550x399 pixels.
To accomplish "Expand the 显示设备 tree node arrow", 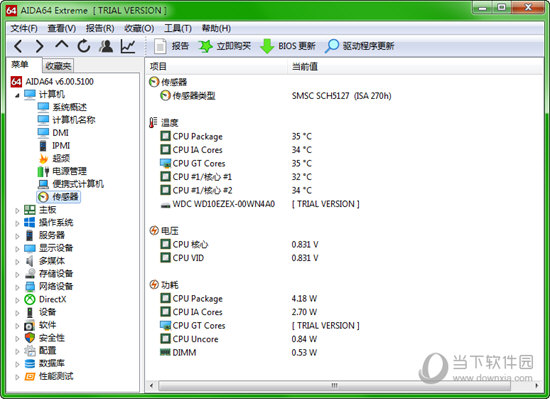I will coord(17,249).
